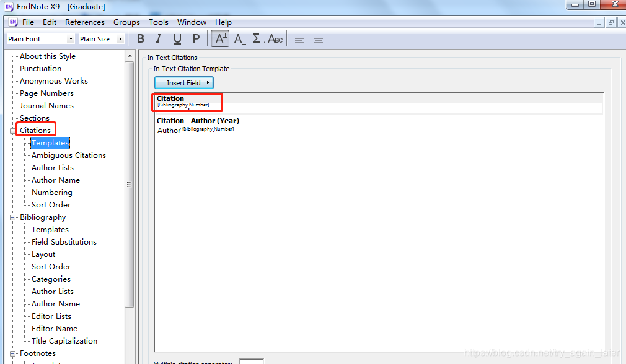The width and height of the screenshot is (626, 364).
Task: Apply Plain text formatting (P)
Action: tap(196, 38)
